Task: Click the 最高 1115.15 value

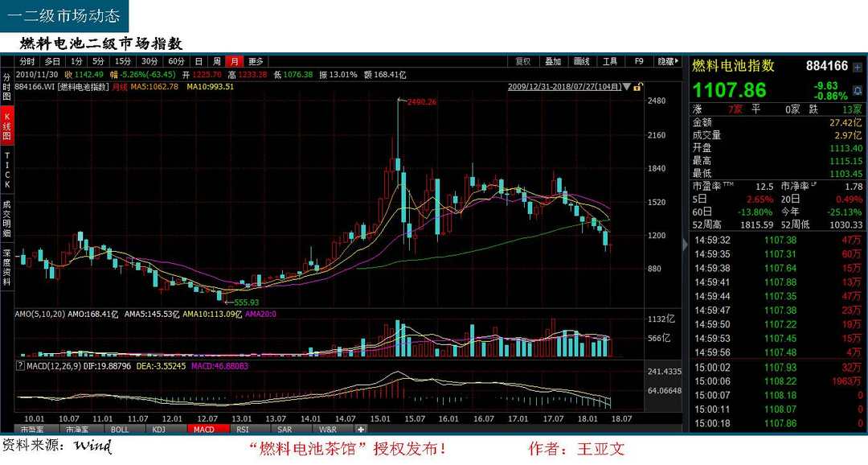Action: (x=845, y=161)
